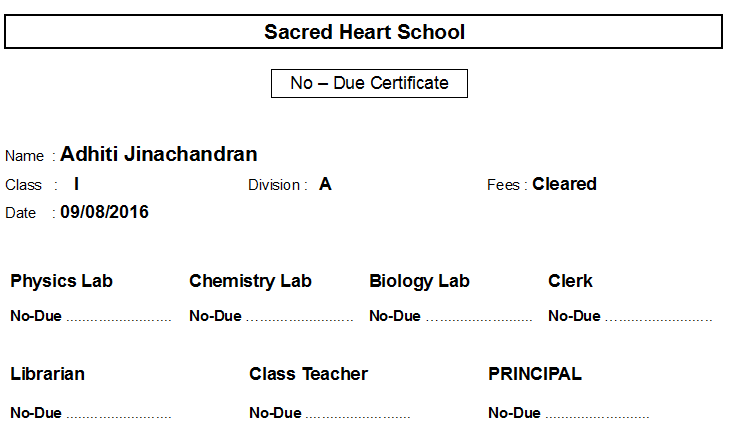The height and width of the screenshot is (425, 748).
Task: Click the student name Adhiti Jinachandran
Action: [159, 154]
